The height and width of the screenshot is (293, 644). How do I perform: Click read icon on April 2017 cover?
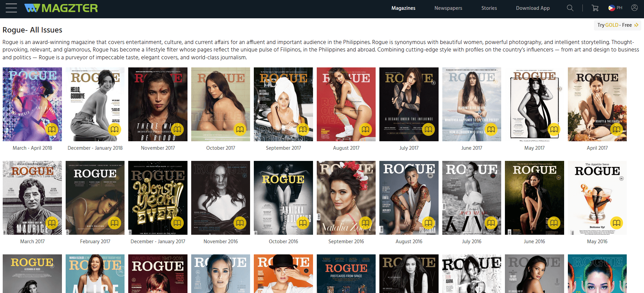616,129
